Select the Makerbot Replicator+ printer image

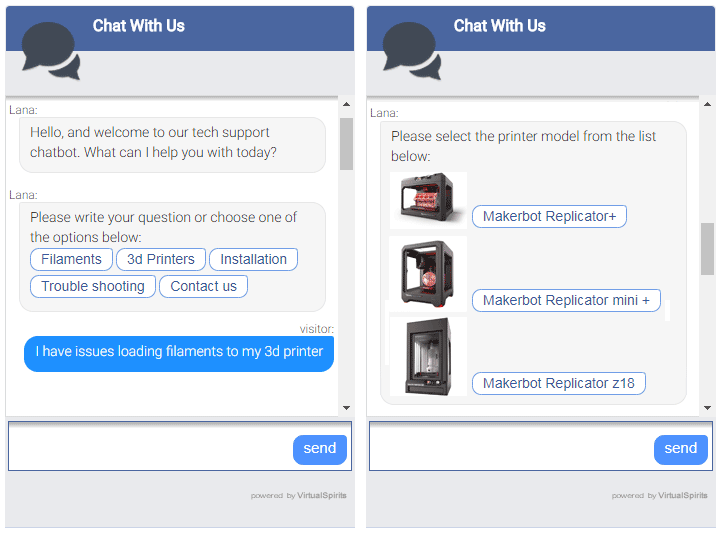pyautogui.click(x=428, y=200)
